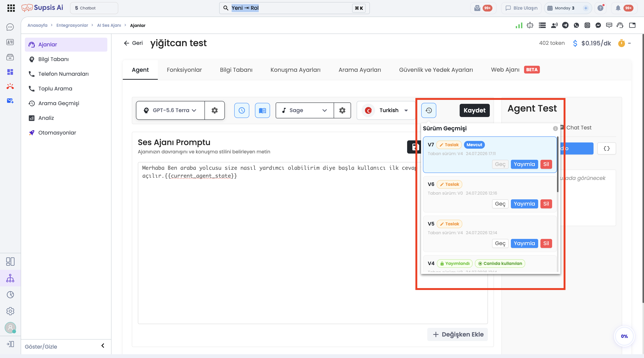Viewport: 644px width, 358px height.
Task: Go to Entegrasyonlar in the breadcrumb
Action: [72, 25]
